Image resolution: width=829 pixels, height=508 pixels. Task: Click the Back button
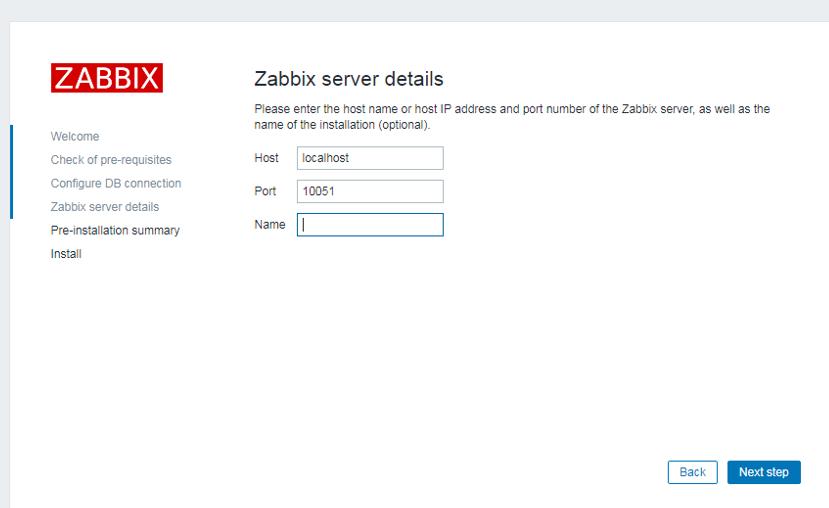click(693, 472)
